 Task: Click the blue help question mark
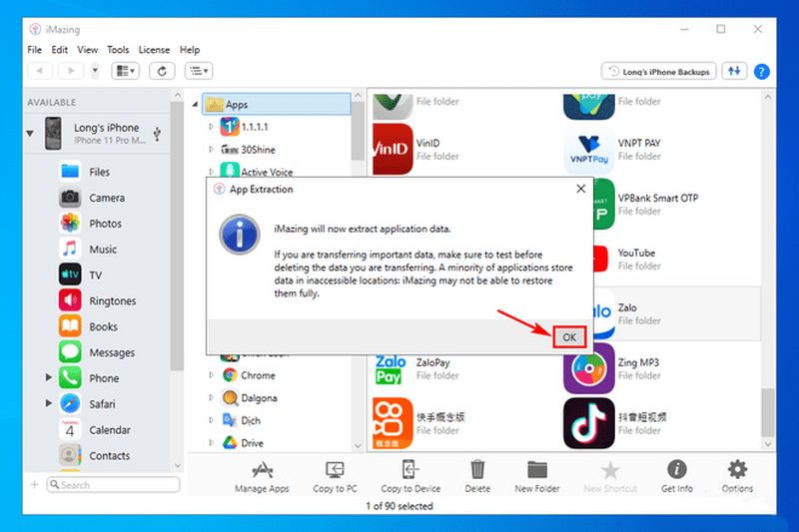click(761, 72)
